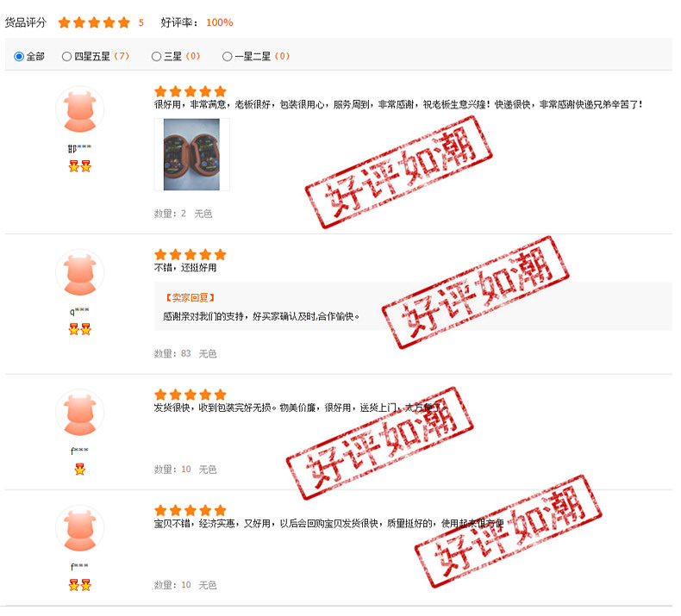Click the first review's five-star rating
Viewport: 681px width, 616px height.
[191, 91]
